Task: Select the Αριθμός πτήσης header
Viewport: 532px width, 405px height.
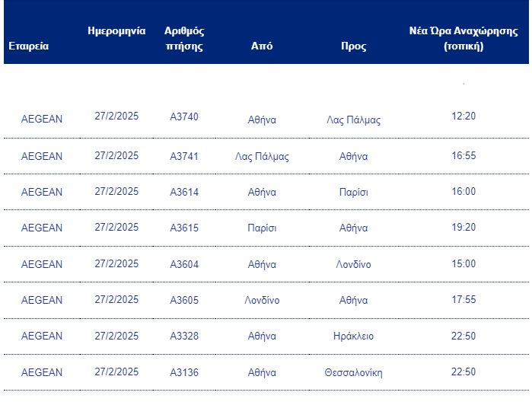Action: point(184,38)
